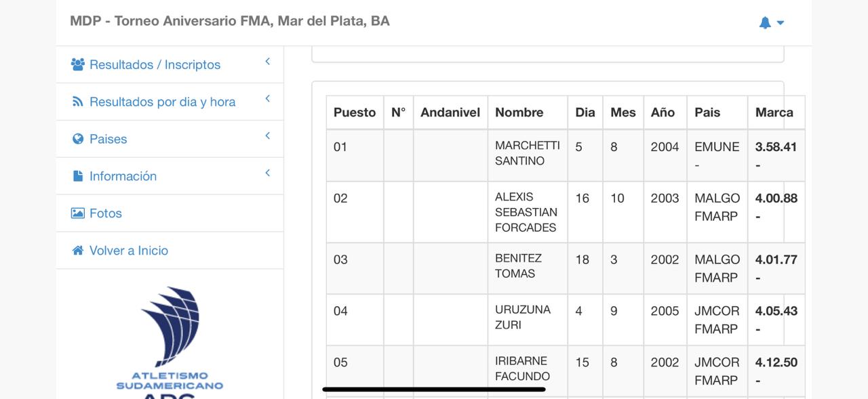Expand the Información submenu chevron
868x399 pixels.
(x=268, y=173)
